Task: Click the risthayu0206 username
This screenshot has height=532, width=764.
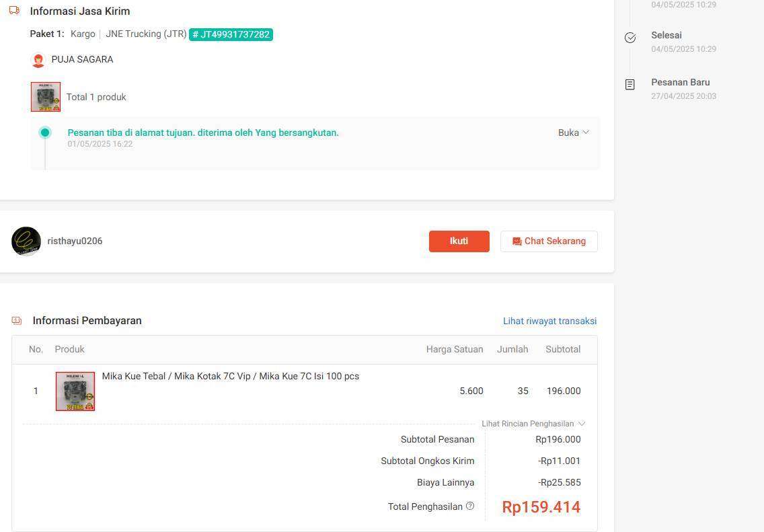Action: 75,241
